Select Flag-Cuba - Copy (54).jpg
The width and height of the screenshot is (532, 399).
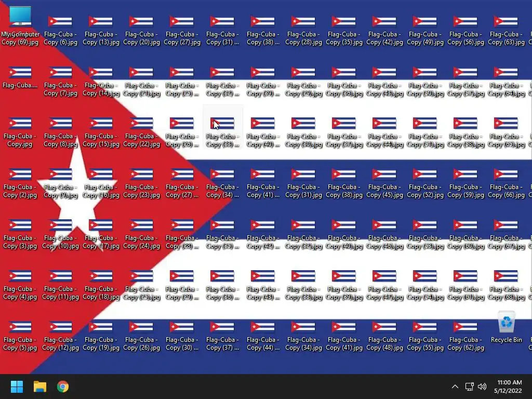coord(425,285)
